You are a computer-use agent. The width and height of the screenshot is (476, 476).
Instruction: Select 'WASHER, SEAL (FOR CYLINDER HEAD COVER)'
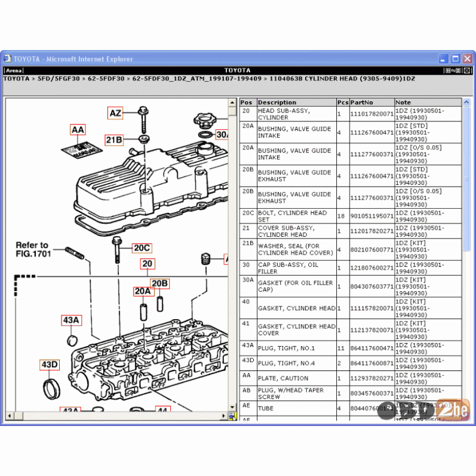[295, 249]
